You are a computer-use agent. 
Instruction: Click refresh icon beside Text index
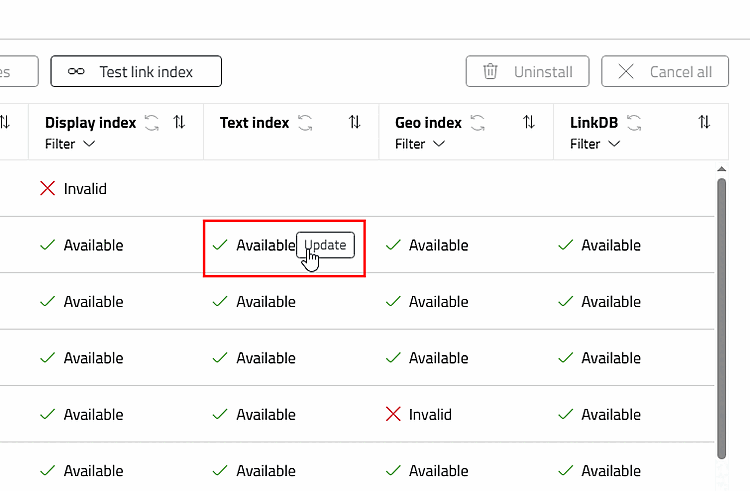[306, 123]
